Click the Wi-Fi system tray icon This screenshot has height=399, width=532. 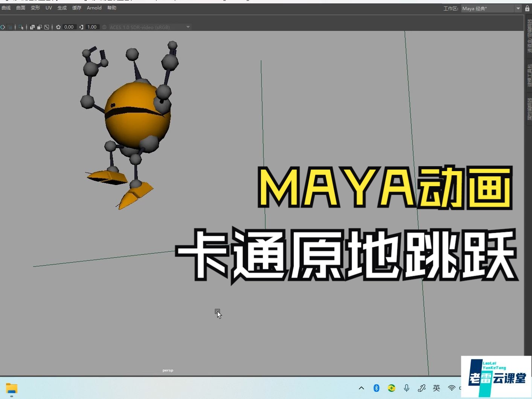coord(451,388)
